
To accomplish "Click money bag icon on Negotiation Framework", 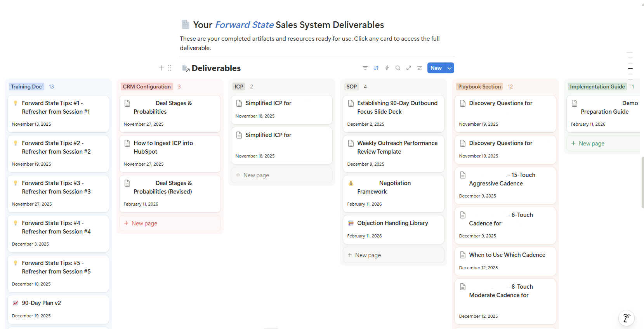I will click(351, 183).
